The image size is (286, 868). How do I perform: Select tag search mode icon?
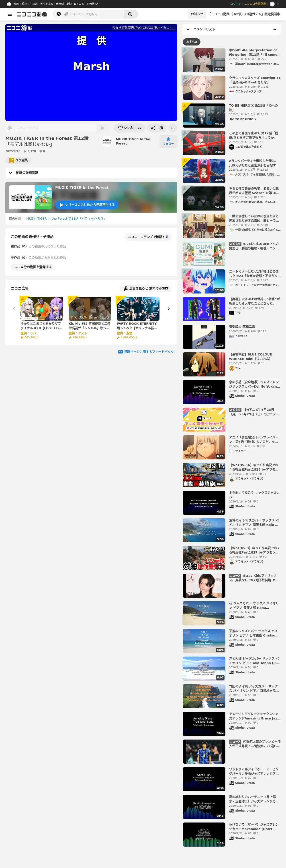pos(66,14)
